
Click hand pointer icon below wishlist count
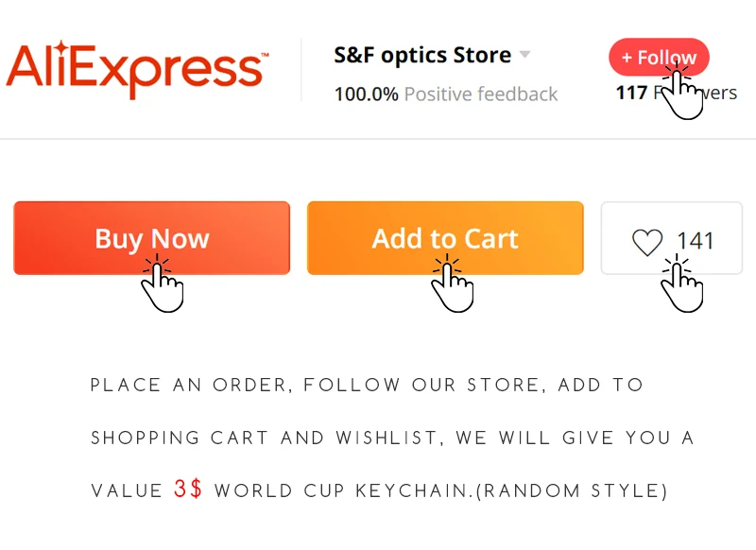pyautogui.click(x=681, y=285)
